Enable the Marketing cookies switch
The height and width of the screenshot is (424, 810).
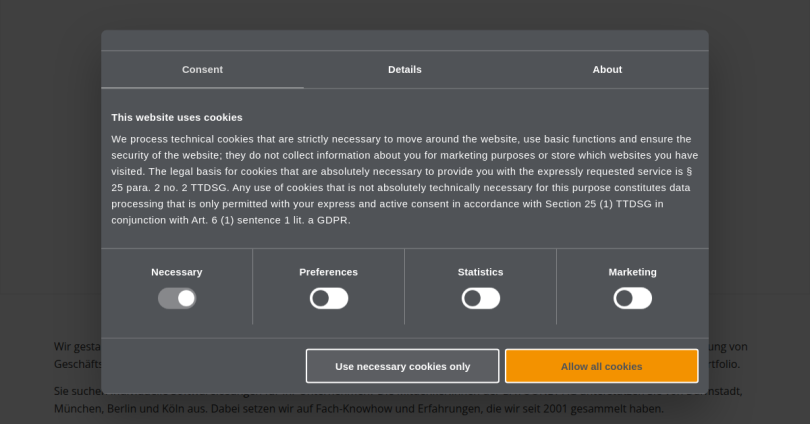tap(632, 298)
